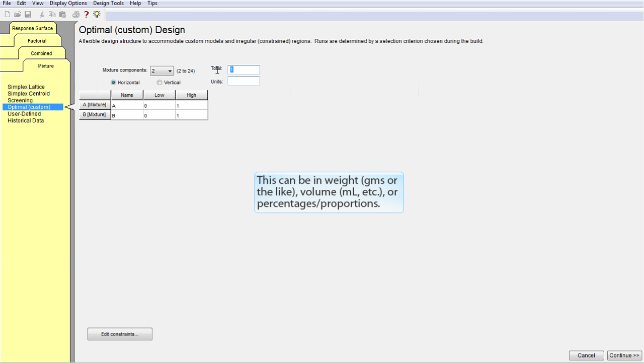
Task: Click the High column header
Action: [x=191, y=95]
